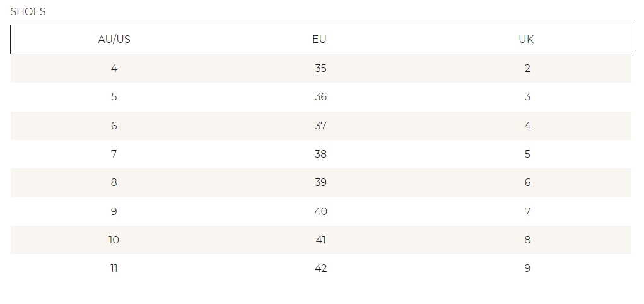Image resolution: width=644 pixels, height=304 pixels.
Task: Select the EU column header
Action: [320, 39]
